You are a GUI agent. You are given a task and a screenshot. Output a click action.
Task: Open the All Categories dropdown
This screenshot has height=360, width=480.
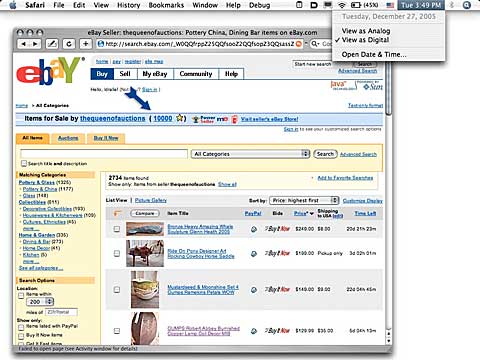250,154
